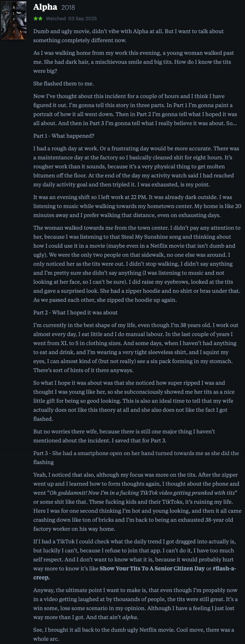The image size is (245, 644).
Task: Click the italic word "alpha" near the end
Action: (x=130, y=617)
